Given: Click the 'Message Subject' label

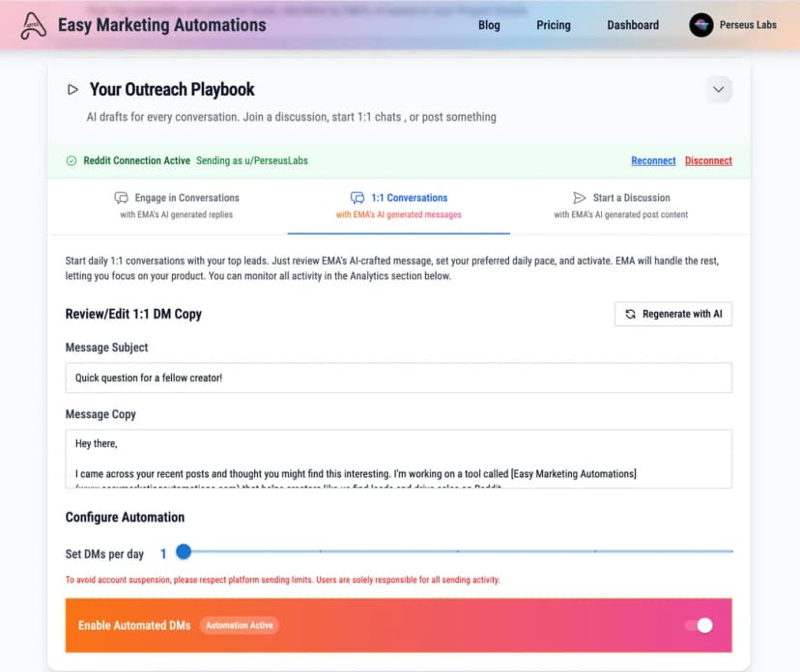Looking at the screenshot, I should coord(106,348).
